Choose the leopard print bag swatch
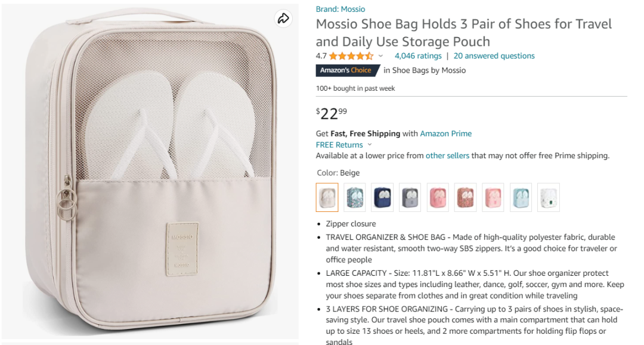 465,198
